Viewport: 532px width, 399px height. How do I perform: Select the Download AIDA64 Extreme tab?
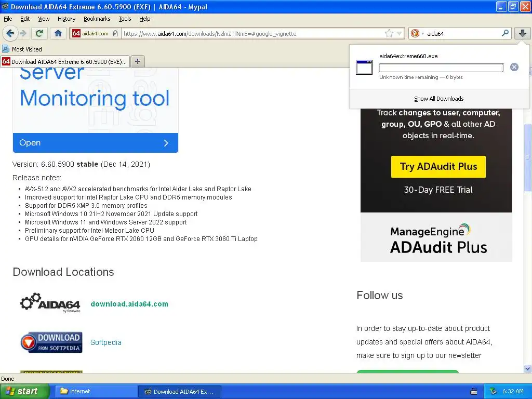(65, 61)
